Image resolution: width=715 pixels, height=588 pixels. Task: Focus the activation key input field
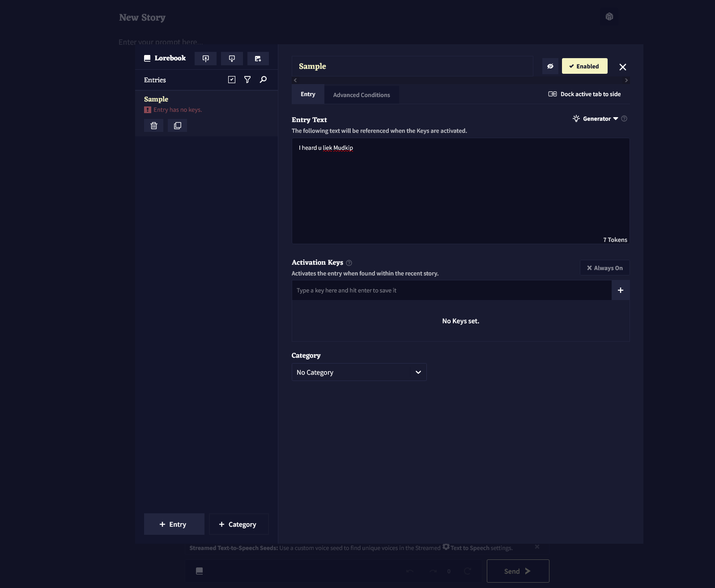point(451,290)
